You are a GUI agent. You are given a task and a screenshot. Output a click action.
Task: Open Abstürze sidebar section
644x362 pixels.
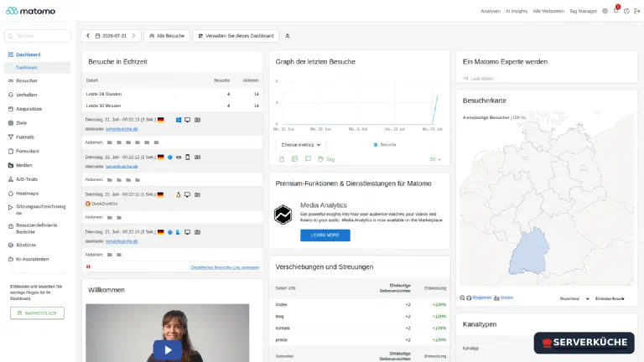coord(26,245)
